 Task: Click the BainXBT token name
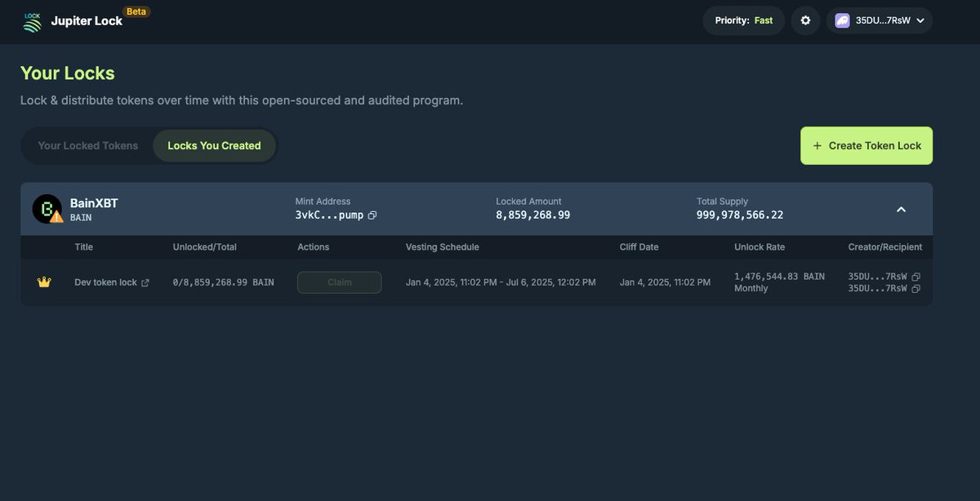pos(94,203)
